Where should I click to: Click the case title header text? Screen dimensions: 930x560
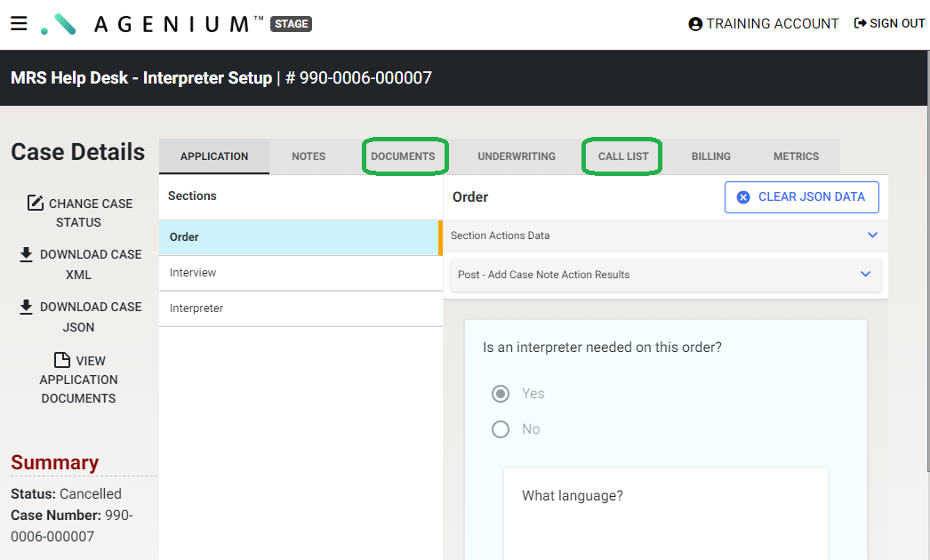tap(221, 77)
